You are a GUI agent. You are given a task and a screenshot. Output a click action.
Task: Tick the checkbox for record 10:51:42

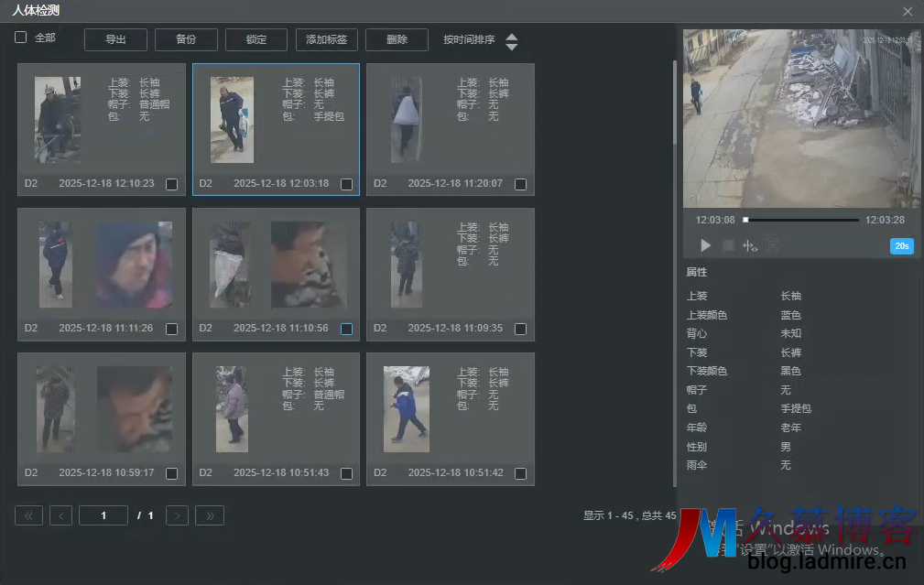pos(520,473)
